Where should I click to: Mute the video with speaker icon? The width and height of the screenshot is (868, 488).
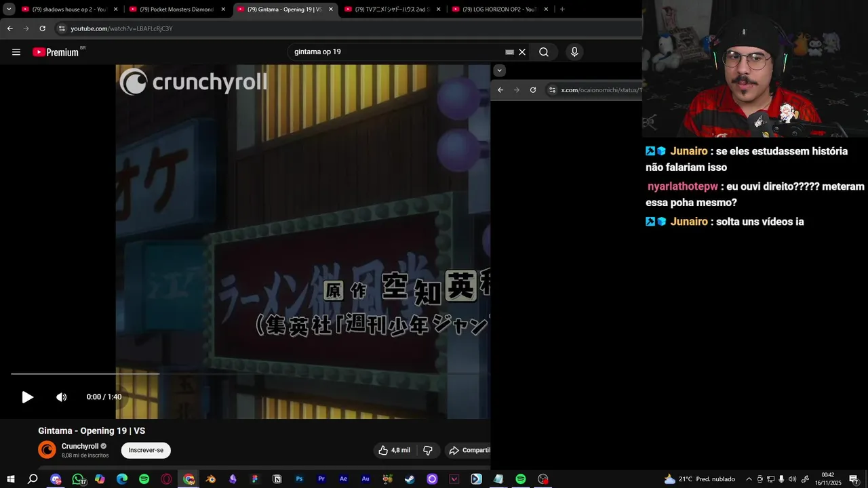coord(61,397)
